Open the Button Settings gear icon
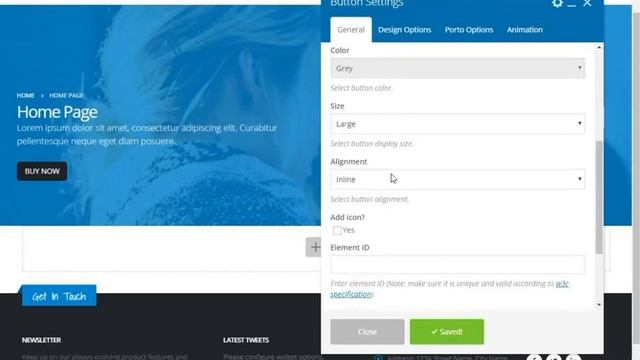Viewport: 640px width, 360px height. coord(557,3)
